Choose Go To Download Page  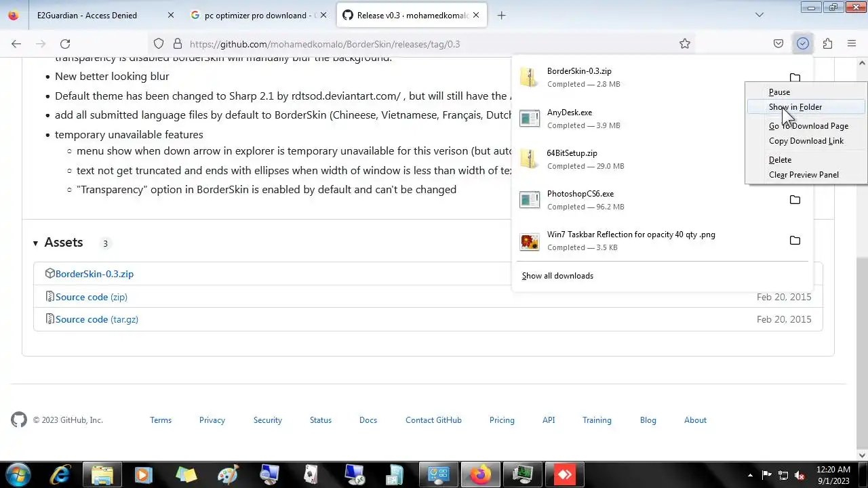click(x=805, y=126)
